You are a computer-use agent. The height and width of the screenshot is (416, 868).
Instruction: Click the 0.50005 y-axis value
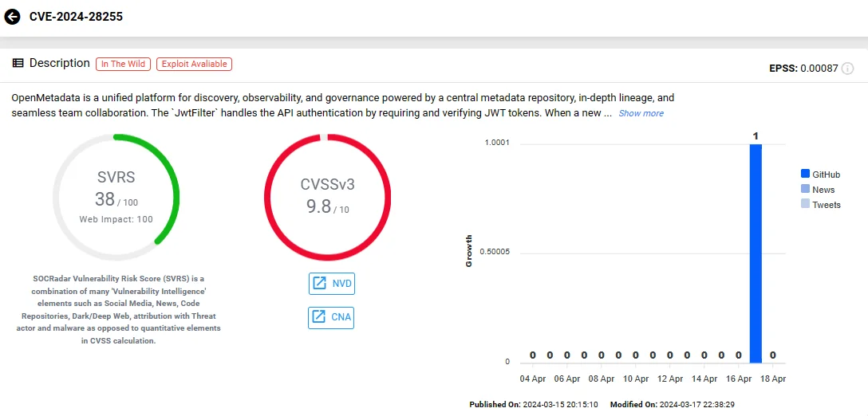click(x=495, y=253)
